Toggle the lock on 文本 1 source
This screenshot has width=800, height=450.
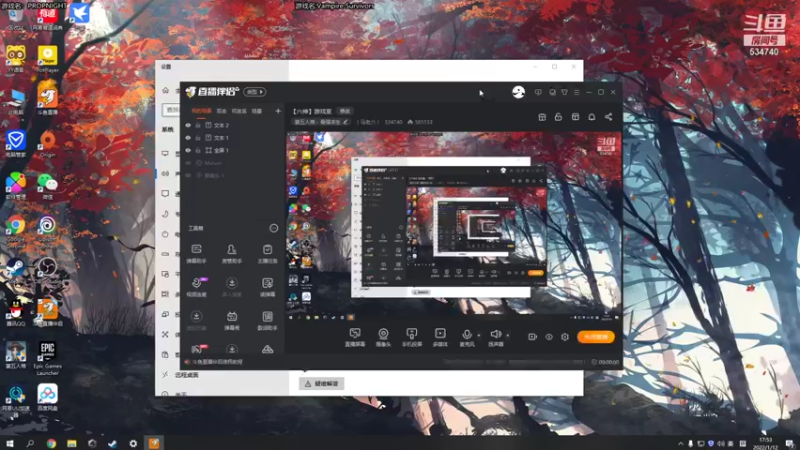coord(198,138)
